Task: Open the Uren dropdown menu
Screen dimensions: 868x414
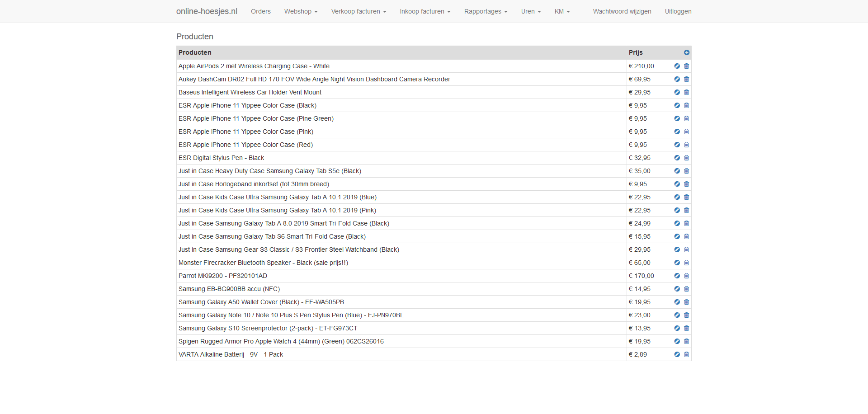Action: coord(531,11)
